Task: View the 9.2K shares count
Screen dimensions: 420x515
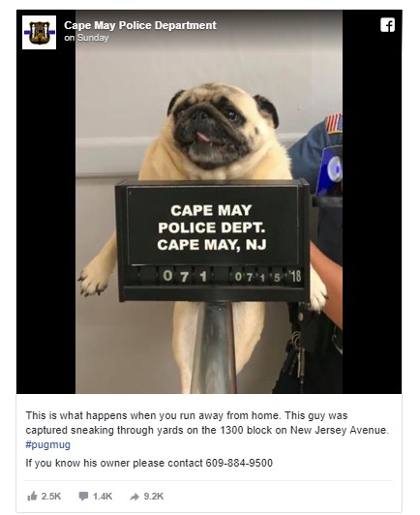Action: pos(154,497)
